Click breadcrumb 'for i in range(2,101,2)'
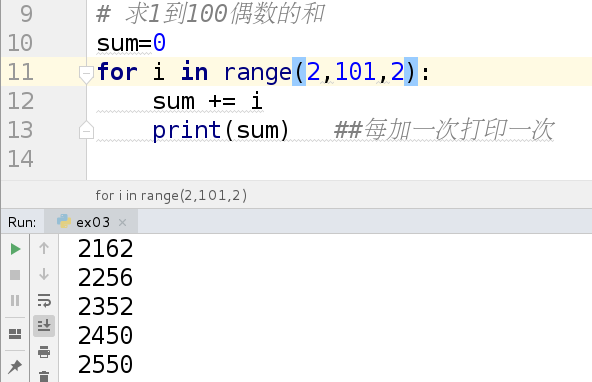This screenshot has height=382, width=592. click(x=171, y=196)
